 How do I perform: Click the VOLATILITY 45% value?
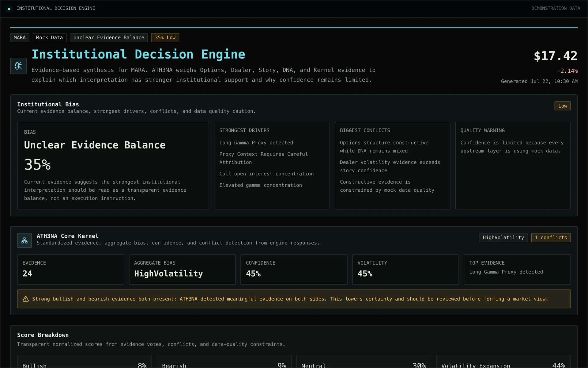coord(365,274)
